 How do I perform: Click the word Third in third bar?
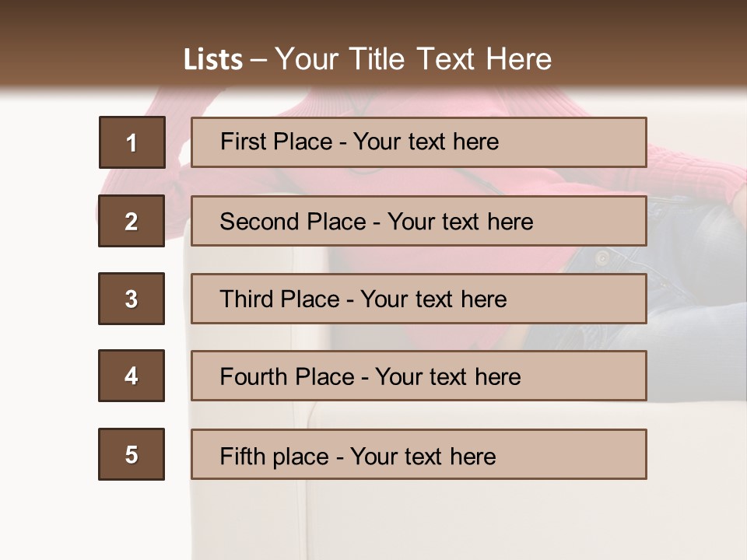pos(247,299)
